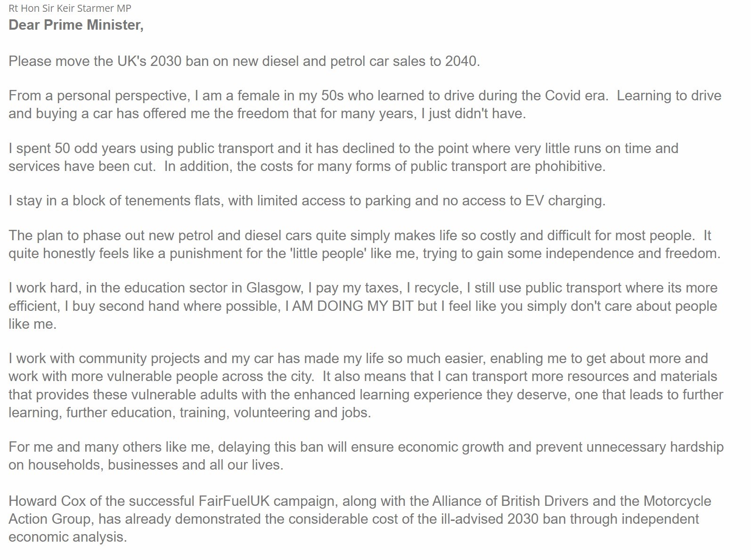Click the year '2040' in the opening line
Viewport: 751px width, 560px height.
(461, 61)
